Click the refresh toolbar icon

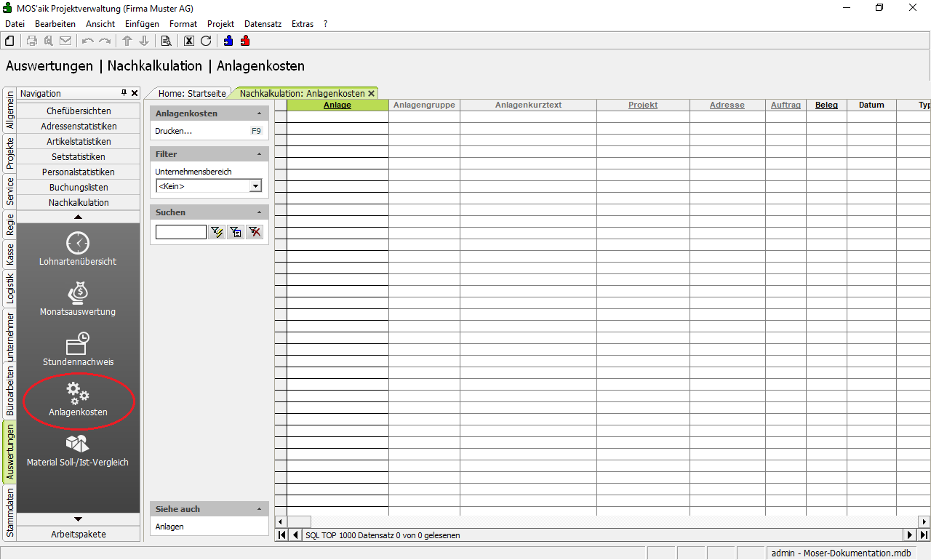click(206, 41)
